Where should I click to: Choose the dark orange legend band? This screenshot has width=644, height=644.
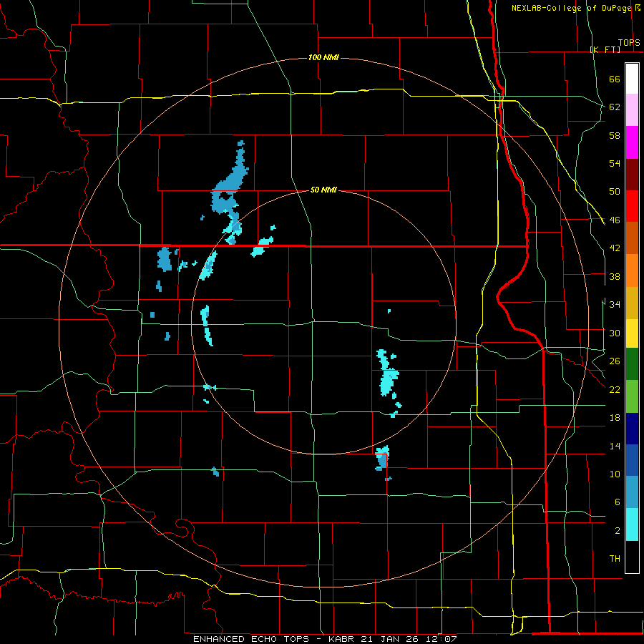(632, 238)
